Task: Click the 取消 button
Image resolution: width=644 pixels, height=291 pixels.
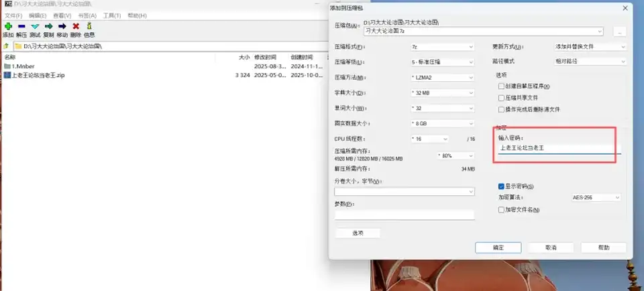Action: click(x=550, y=247)
